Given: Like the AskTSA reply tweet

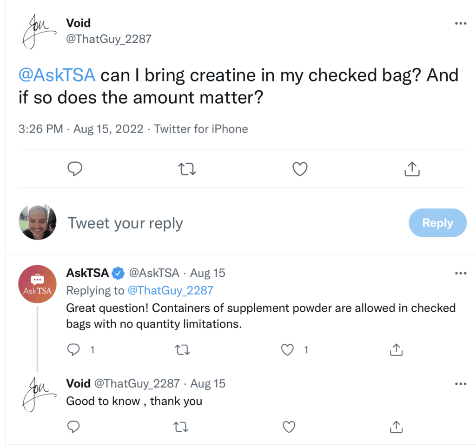Looking at the screenshot, I should click(x=287, y=349).
